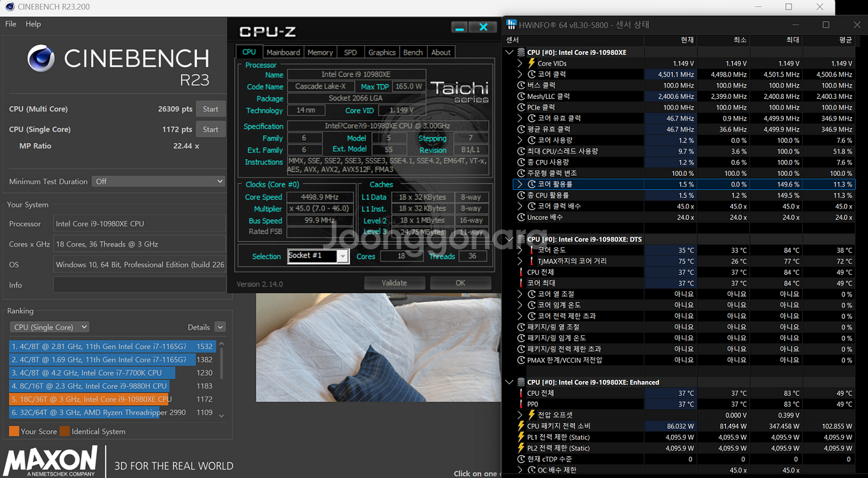Start the CPU (Multi Core) benchmark

[x=210, y=109]
